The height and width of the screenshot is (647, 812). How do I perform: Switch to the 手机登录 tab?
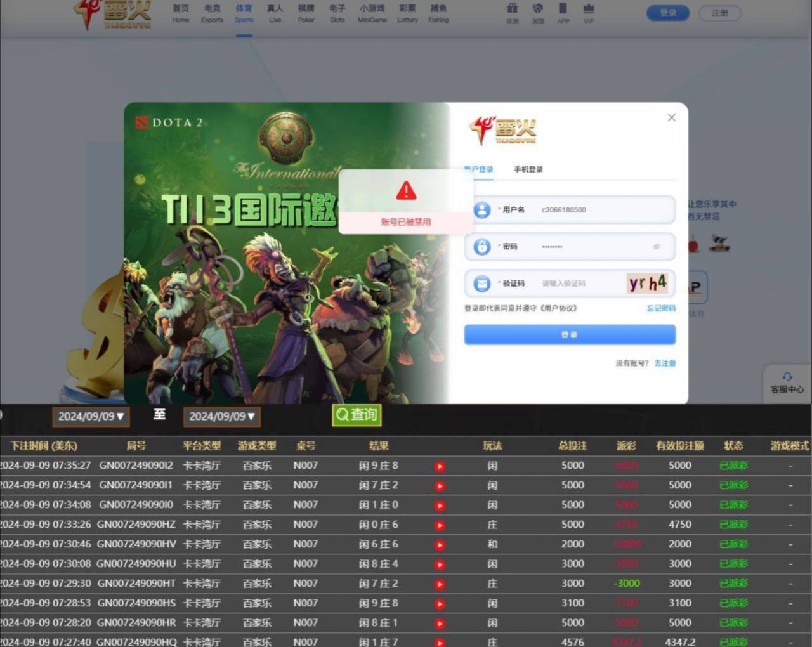(528, 169)
